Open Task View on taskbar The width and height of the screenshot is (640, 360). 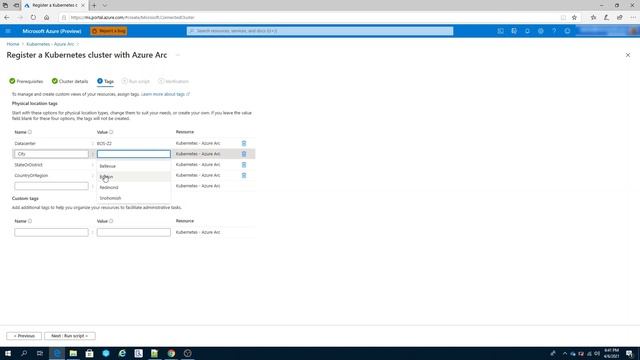[x=40, y=353]
